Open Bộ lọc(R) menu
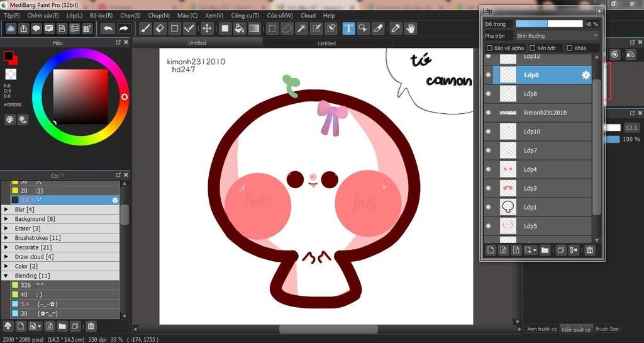 click(101, 15)
